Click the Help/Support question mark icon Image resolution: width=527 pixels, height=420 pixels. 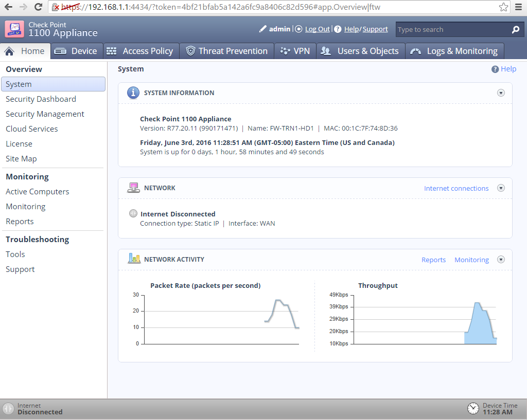coord(338,29)
